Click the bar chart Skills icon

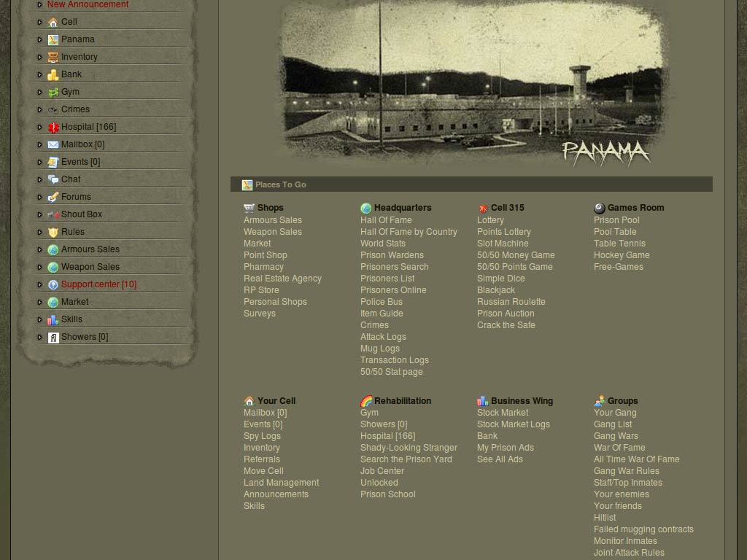[x=53, y=319]
